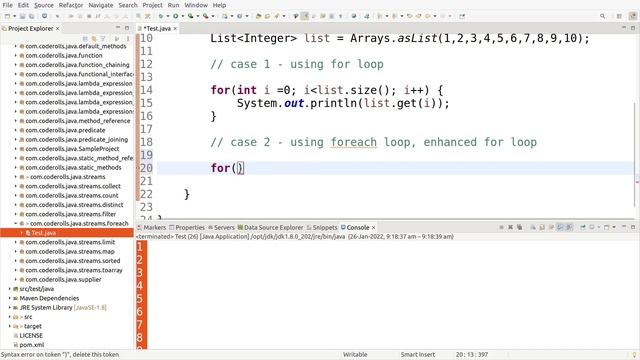Viewport: 640px width, 360px height.
Task: Click the Open Type toolbar icon
Action: point(258,16)
